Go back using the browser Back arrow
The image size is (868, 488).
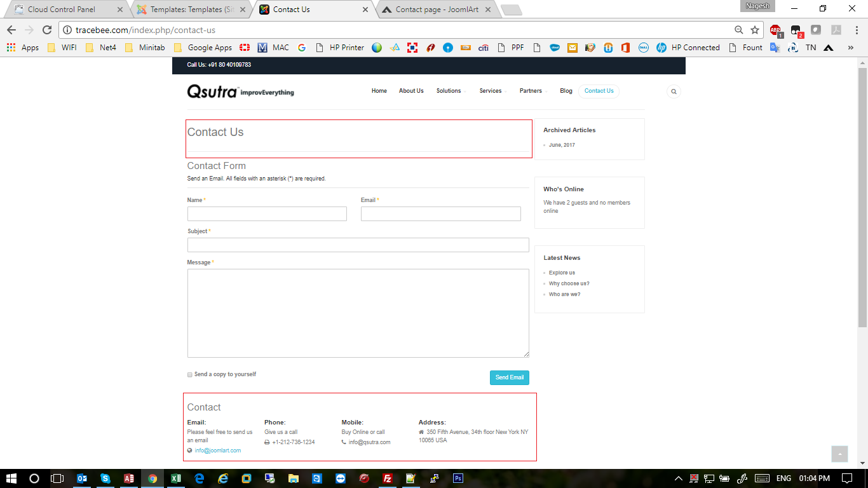pyautogui.click(x=11, y=30)
